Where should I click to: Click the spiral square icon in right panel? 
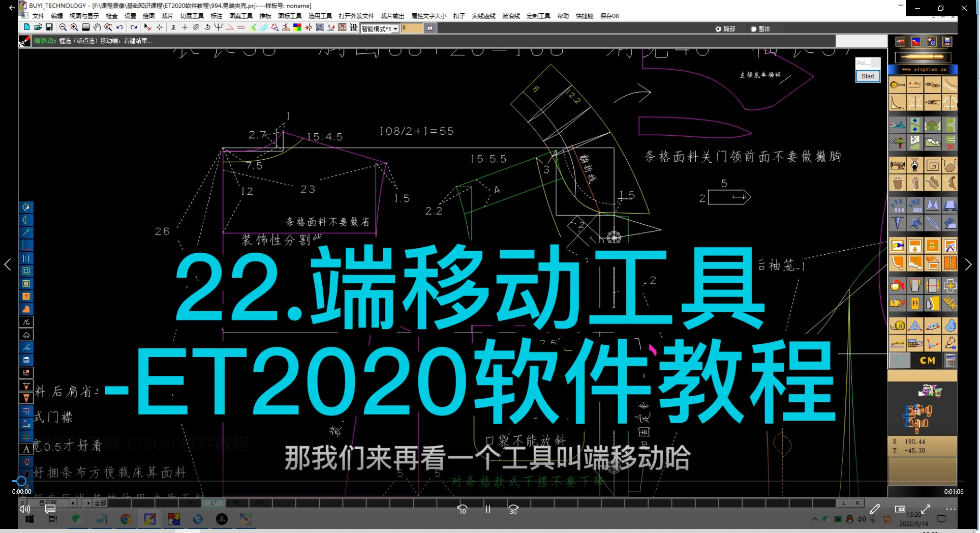coord(933,165)
